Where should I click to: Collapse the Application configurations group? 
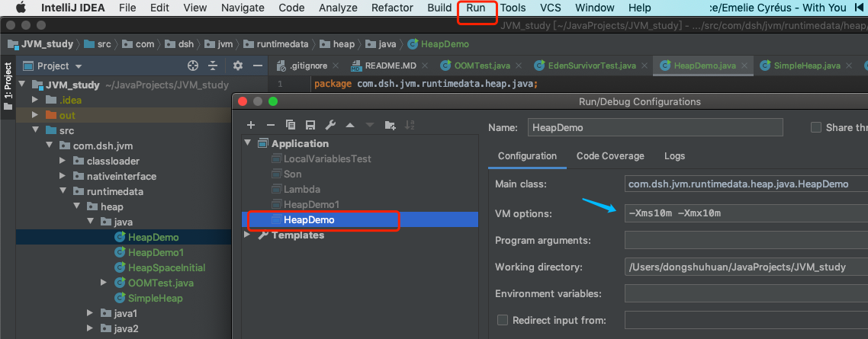tap(247, 143)
